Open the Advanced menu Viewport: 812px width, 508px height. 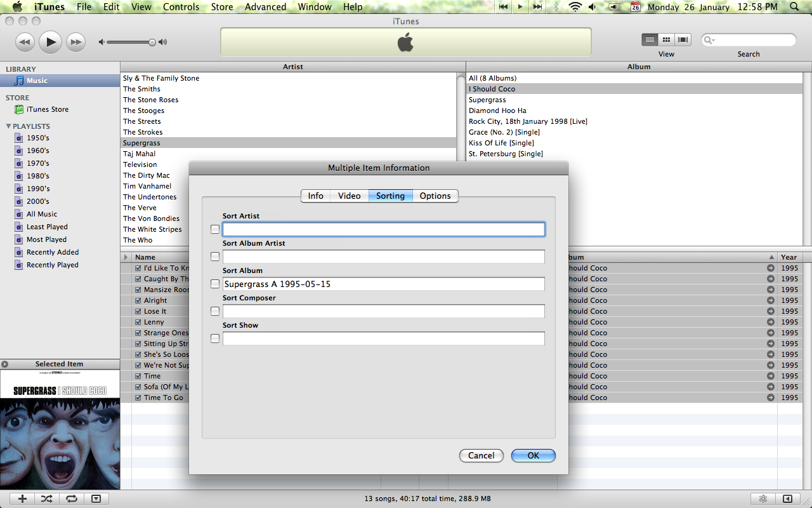tap(265, 7)
